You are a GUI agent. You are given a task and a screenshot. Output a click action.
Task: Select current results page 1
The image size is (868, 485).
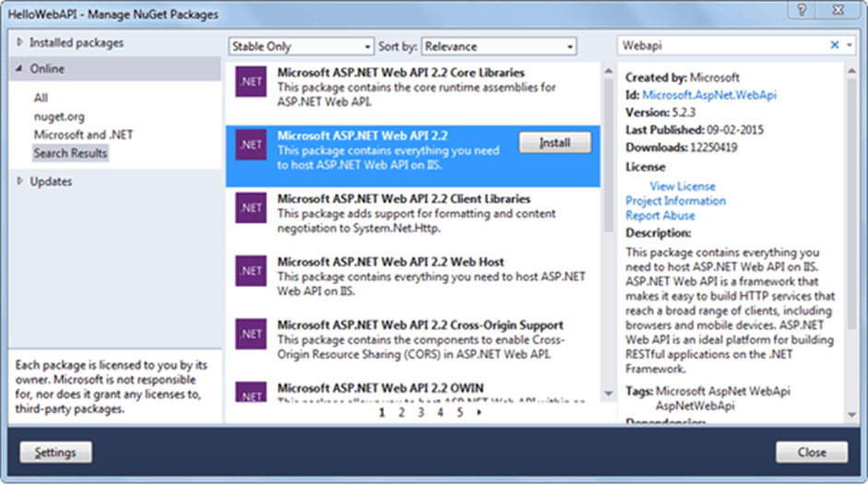coord(381,412)
